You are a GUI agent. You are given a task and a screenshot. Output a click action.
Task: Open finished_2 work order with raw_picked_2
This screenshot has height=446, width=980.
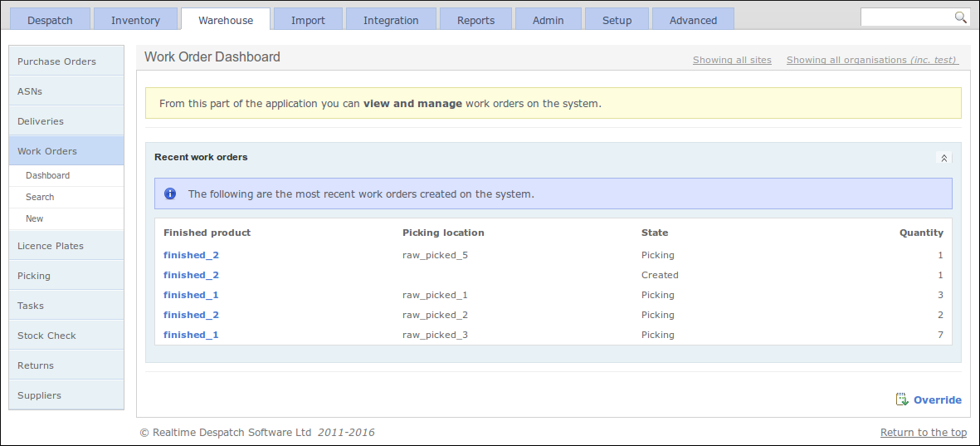191,316
